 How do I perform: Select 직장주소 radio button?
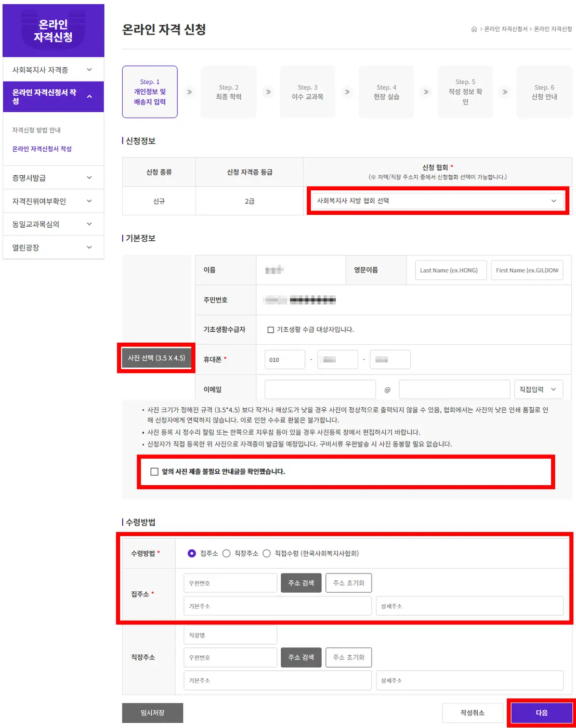pos(227,553)
